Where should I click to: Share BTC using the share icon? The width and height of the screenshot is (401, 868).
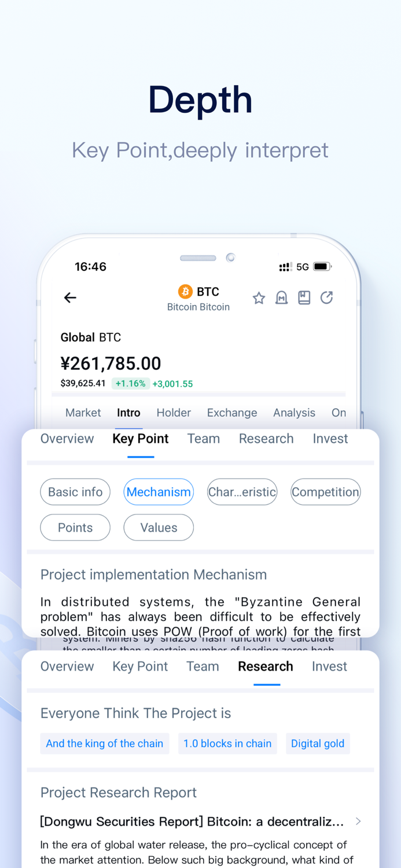pyautogui.click(x=326, y=297)
